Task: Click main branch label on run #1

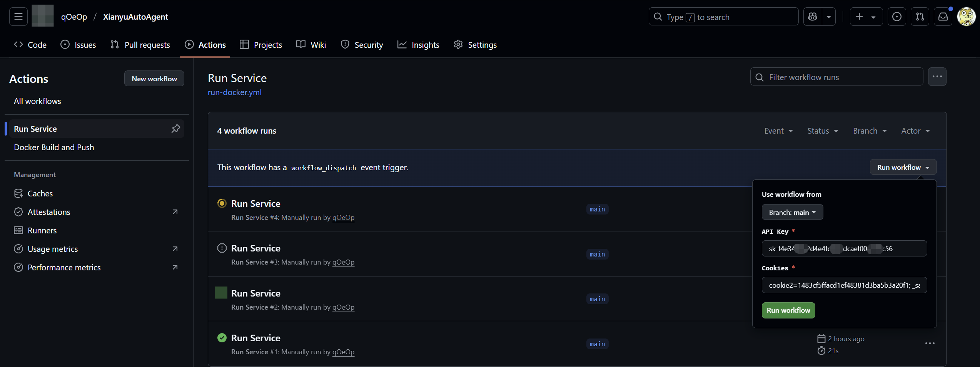Action: pyautogui.click(x=597, y=344)
